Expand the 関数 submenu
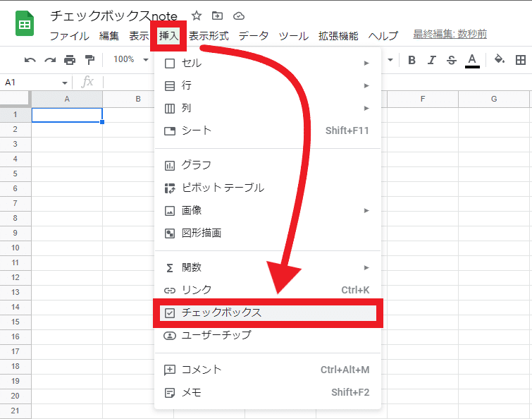The image size is (532, 419). pos(267,267)
